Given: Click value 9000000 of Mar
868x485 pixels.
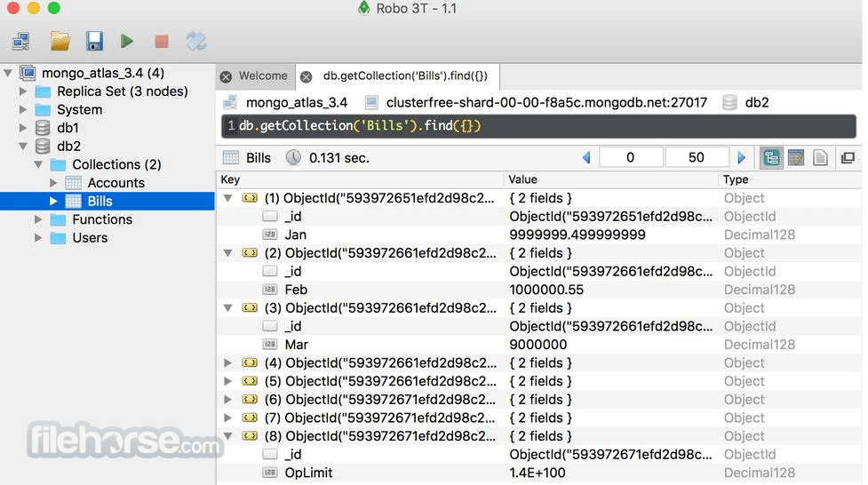Looking at the screenshot, I should click(538, 345).
